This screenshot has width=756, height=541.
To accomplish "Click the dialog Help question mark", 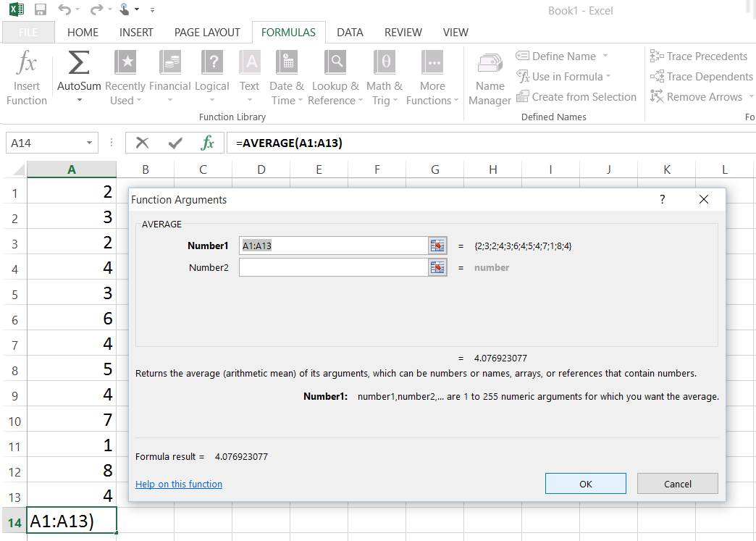I will click(663, 200).
